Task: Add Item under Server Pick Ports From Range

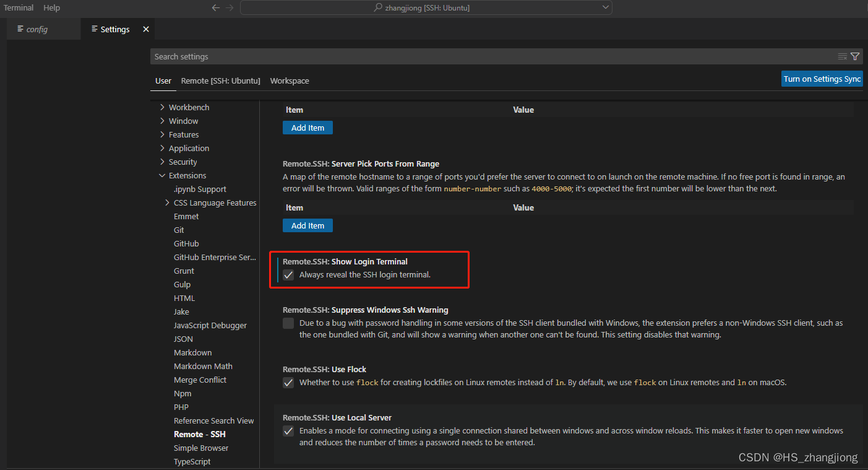Action: point(307,225)
